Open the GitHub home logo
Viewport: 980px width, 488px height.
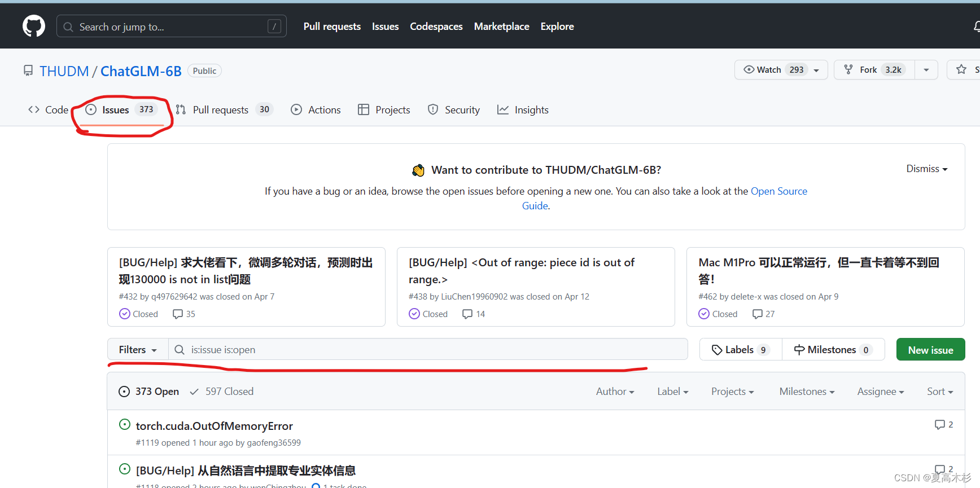pos(34,26)
